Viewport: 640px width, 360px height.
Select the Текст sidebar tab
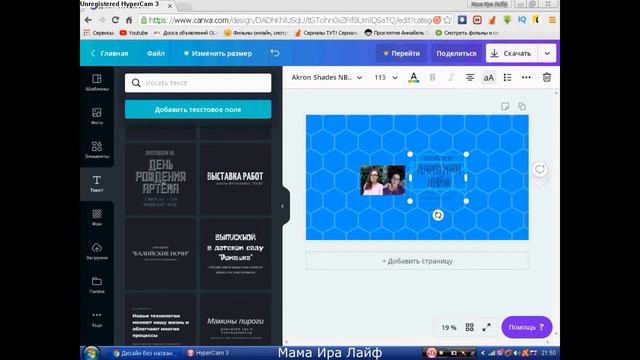97,184
